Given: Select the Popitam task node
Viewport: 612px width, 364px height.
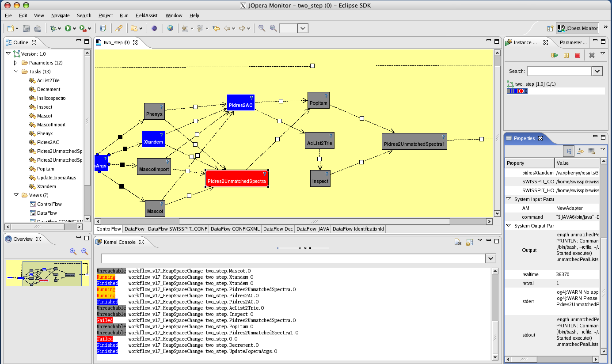Looking at the screenshot, I should pos(318,100).
